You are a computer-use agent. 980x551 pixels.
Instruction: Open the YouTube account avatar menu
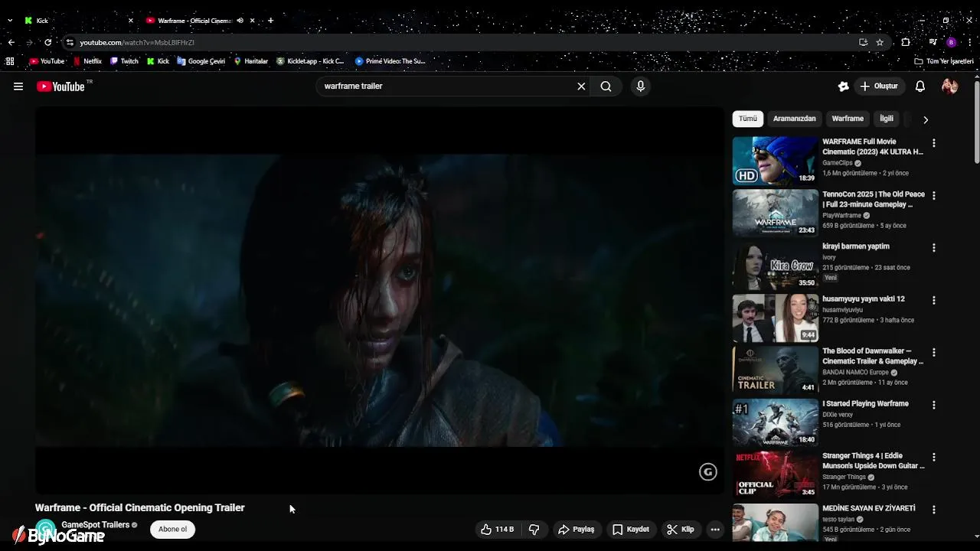pyautogui.click(x=950, y=86)
